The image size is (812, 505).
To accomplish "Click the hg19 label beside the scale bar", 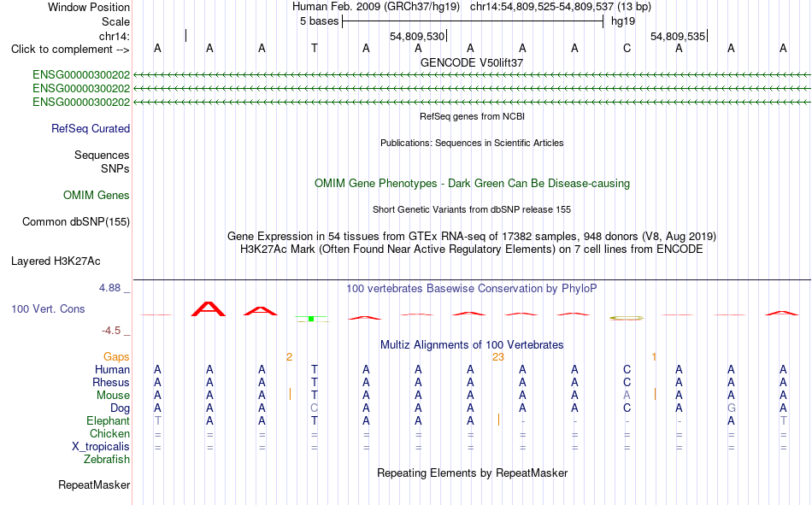I will [623, 21].
